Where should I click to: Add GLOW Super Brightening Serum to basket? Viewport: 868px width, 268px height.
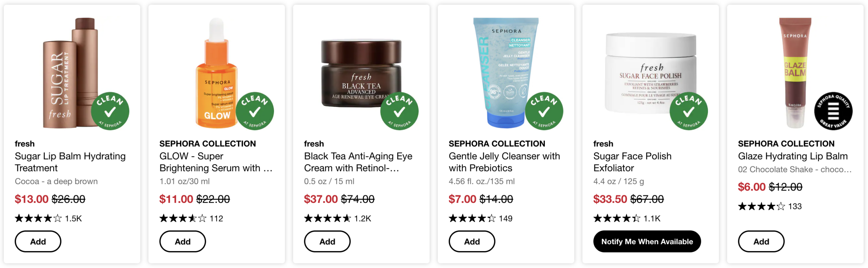[x=182, y=241]
